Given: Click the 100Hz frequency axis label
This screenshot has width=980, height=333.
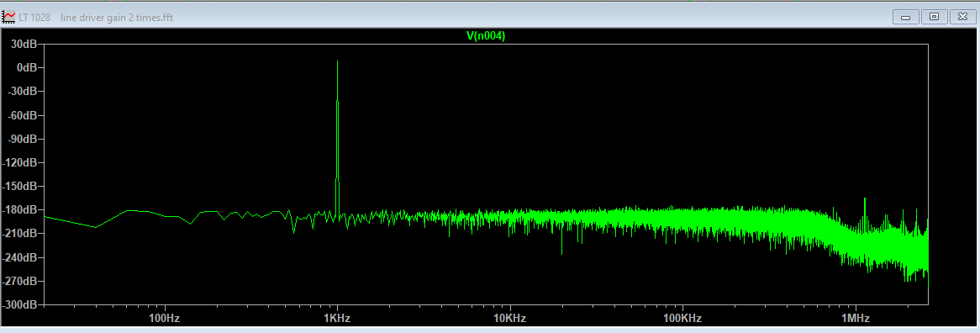Looking at the screenshot, I should tap(165, 318).
